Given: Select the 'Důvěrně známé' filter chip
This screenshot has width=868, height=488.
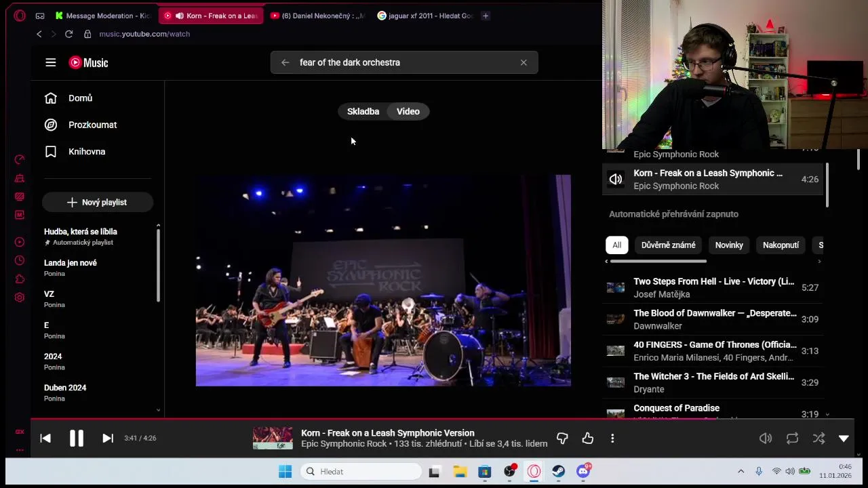Looking at the screenshot, I should pos(668,245).
